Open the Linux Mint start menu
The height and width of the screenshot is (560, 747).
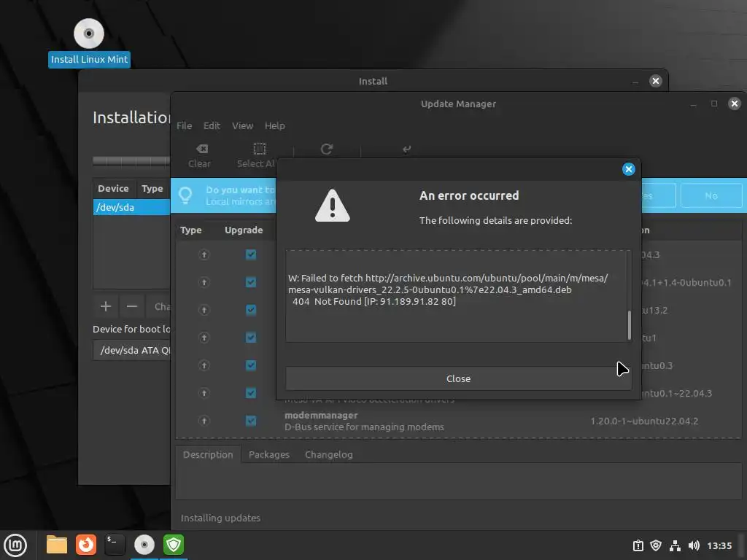[16, 545]
